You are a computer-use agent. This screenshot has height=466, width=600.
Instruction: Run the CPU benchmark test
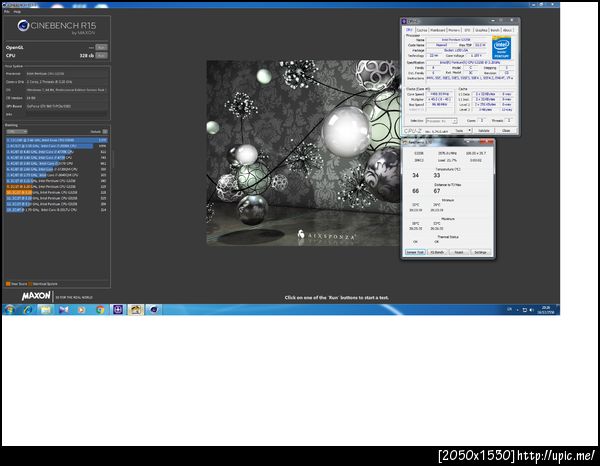click(x=101, y=56)
